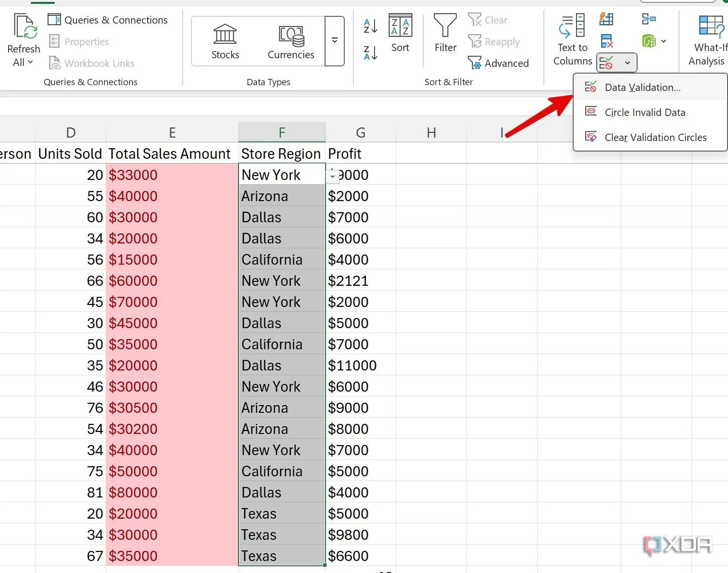Expand the Refresh All dropdown
The image size is (728, 573).
23,62
